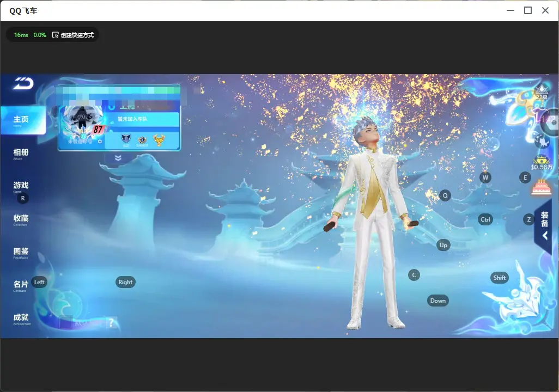Click the star medal badge icon

(x=142, y=140)
